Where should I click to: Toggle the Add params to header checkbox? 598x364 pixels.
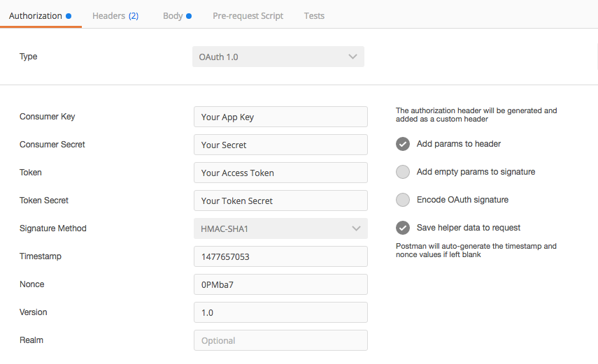(403, 144)
